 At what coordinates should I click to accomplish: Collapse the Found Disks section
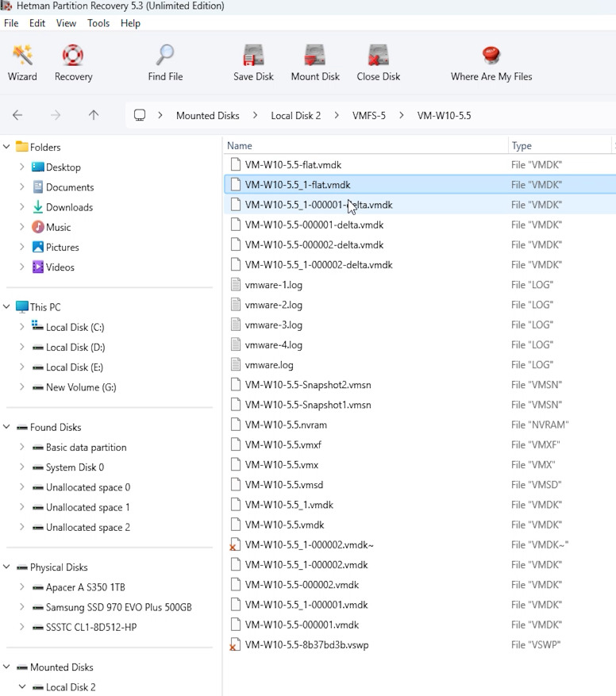point(6,427)
